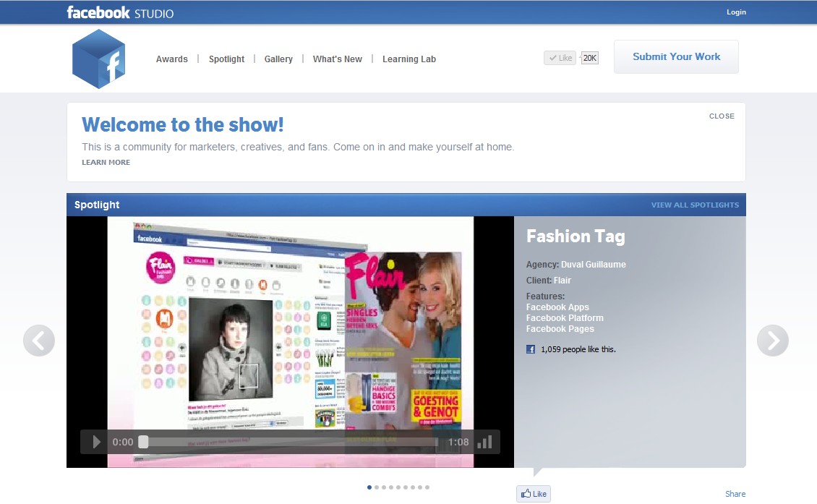Open VIEW ALL SPOTLIGHTS link

point(695,205)
